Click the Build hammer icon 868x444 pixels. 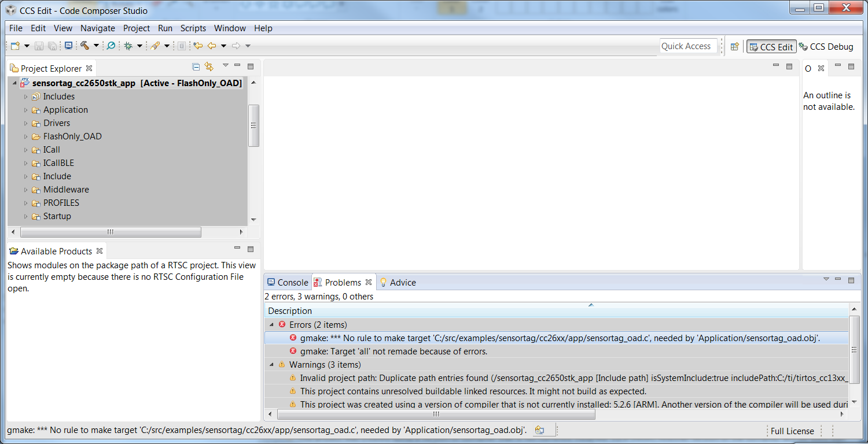(x=84, y=46)
